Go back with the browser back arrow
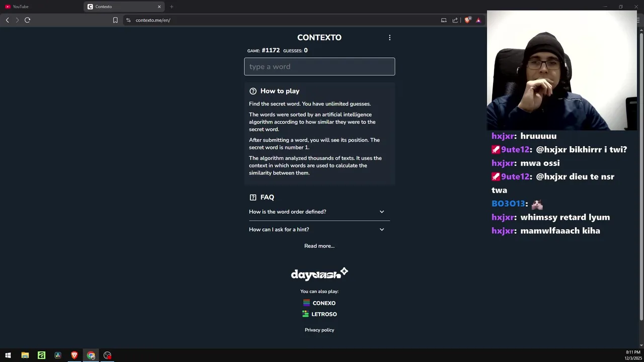644x362 pixels. pyautogui.click(x=7, y=20)
